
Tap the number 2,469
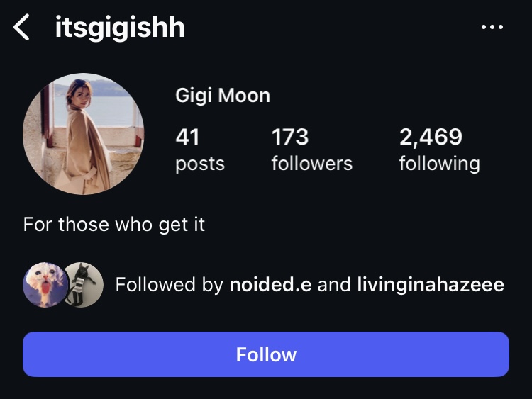pyautogui.click(x=431, y=137)
